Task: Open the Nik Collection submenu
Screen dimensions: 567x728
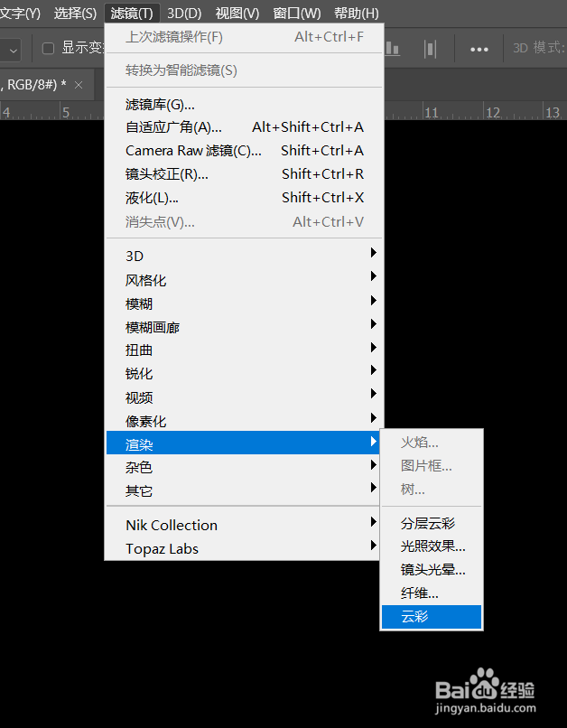Action: tap(244, 525)
